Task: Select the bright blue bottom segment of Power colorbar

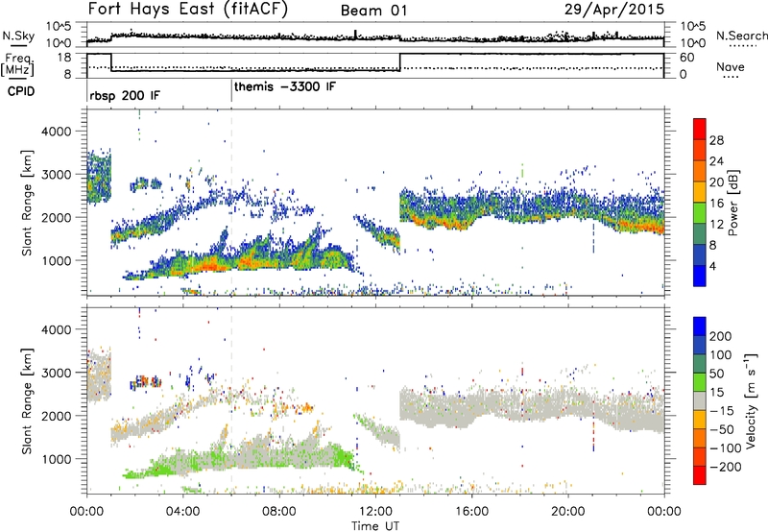Action: [x=700, y=276]
